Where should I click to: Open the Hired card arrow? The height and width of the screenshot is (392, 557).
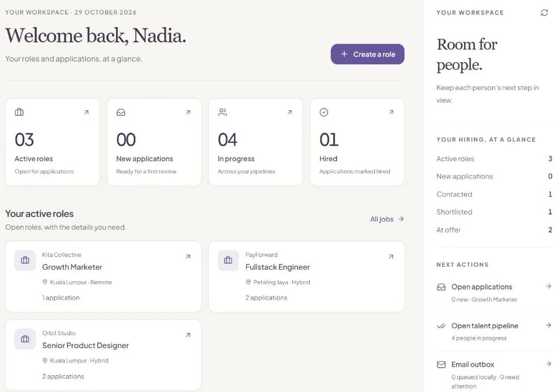point(391,112)
